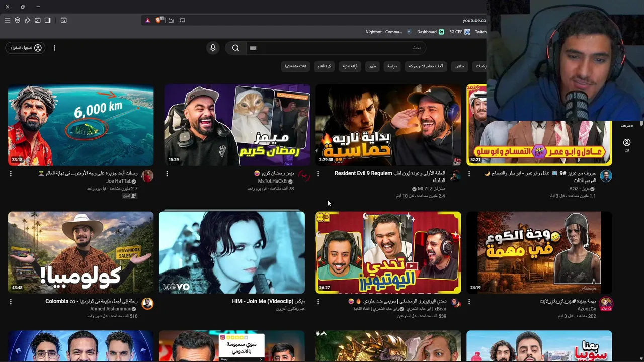Click the youtube.com address bar
This screenshot has width=644, height=362.
[x=314, y=20]
